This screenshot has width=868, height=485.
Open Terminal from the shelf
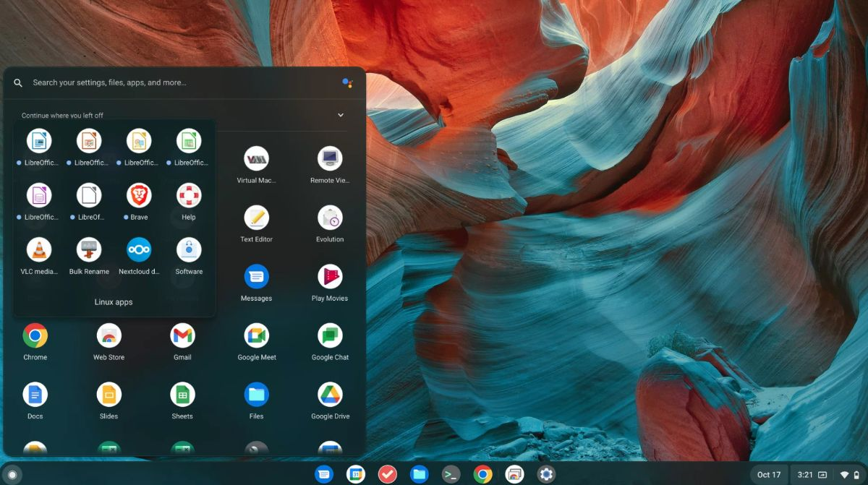451,474
